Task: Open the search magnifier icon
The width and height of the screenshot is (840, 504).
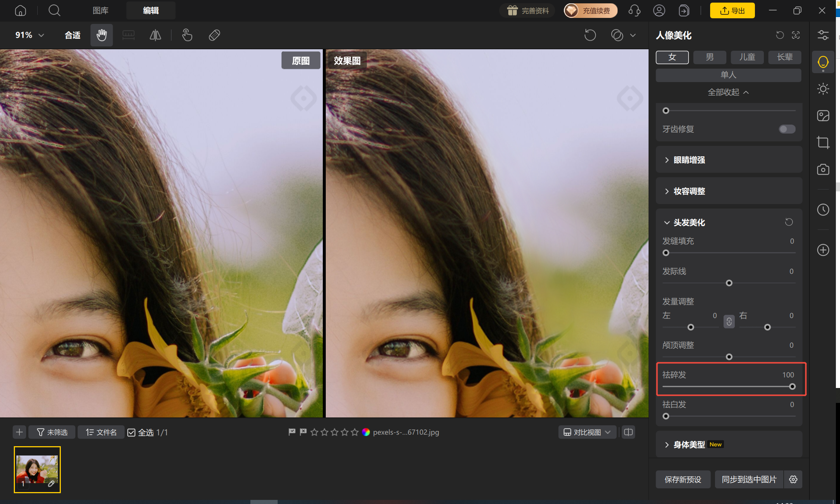Action: [54, 10]
